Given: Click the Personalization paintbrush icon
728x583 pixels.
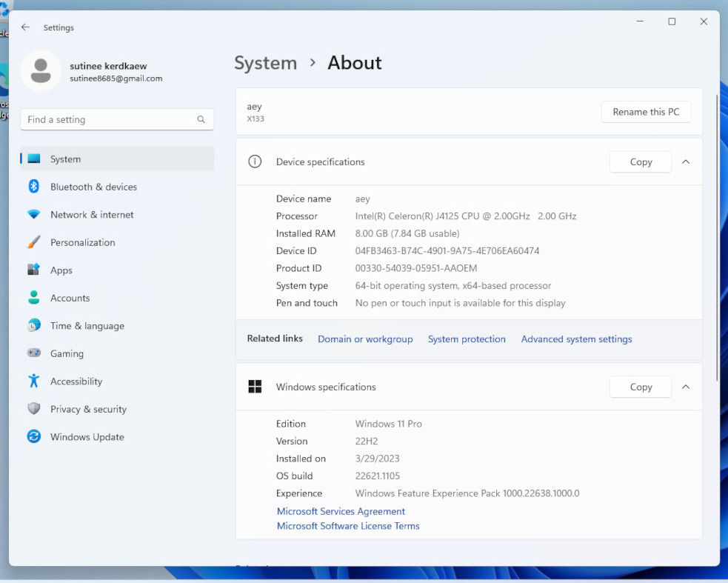Looking at the screenshot, I should click(x=34, y=242).
